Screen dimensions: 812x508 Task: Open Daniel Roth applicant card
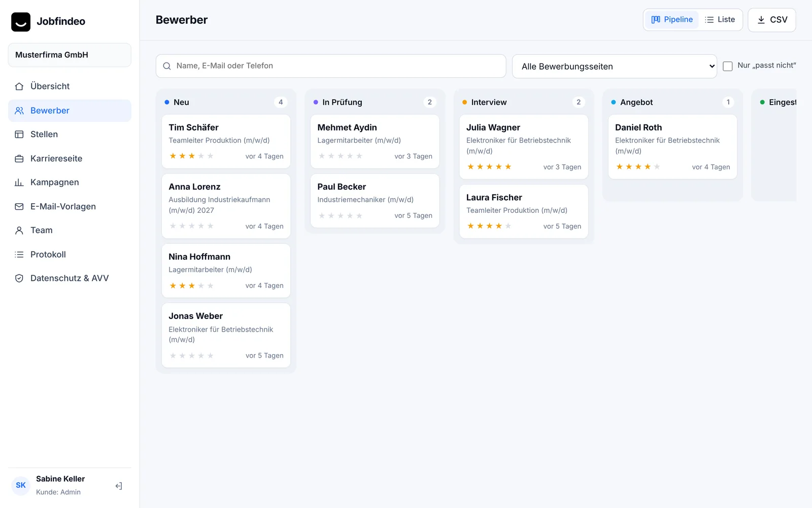pyautogui.click(x=672, y=147)
